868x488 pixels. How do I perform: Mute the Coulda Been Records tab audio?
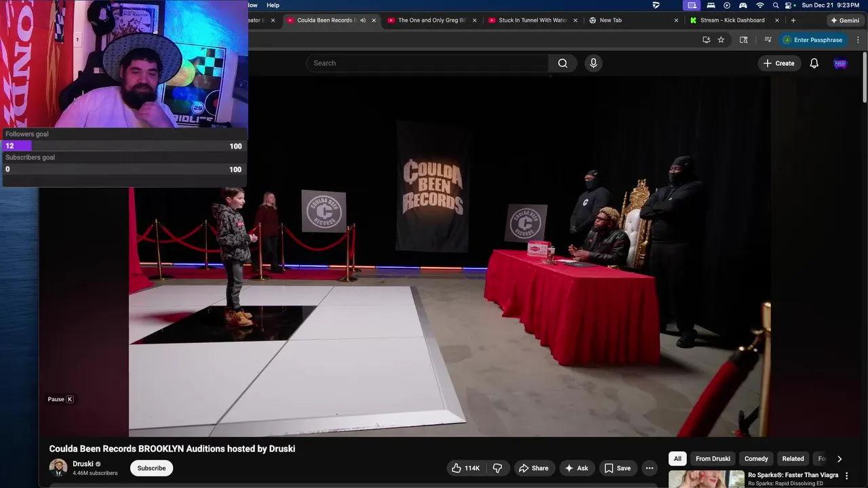363,20
